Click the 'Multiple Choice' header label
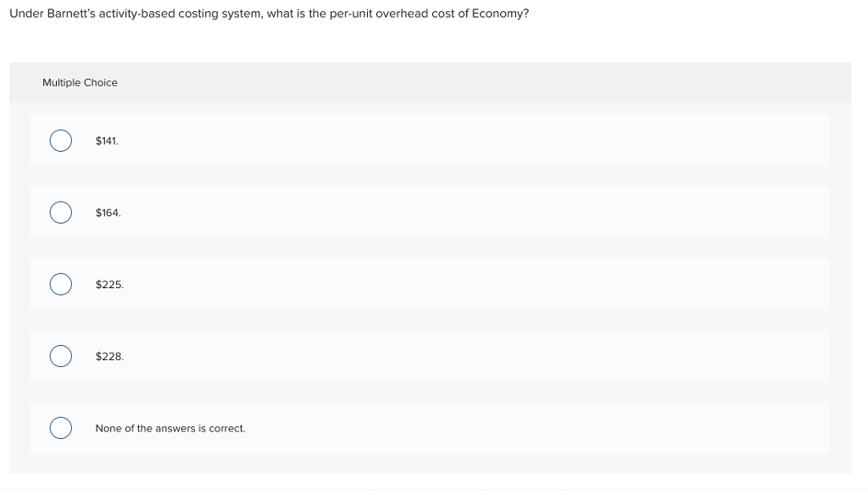Screen dimensions: 868x495 point(81,82)
